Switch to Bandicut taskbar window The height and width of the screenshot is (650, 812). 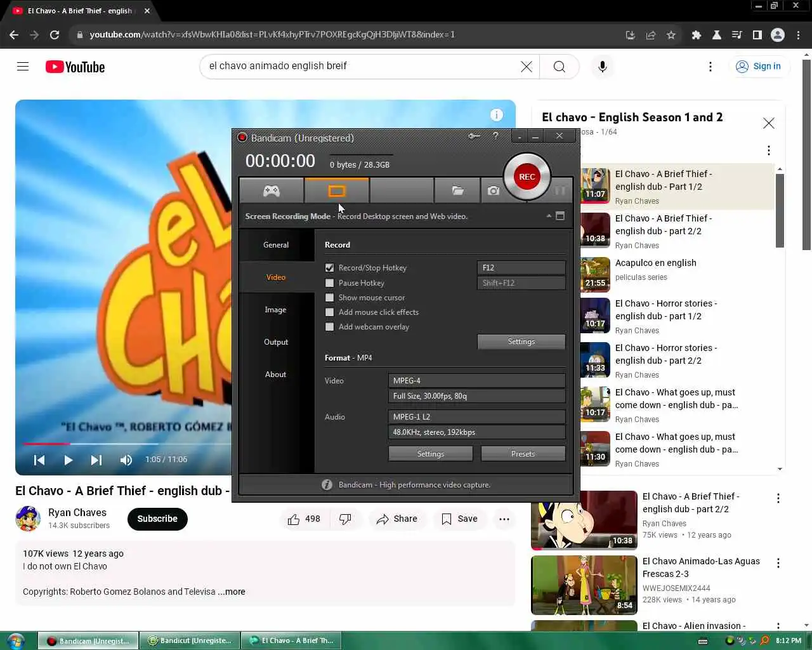[190, 640]
